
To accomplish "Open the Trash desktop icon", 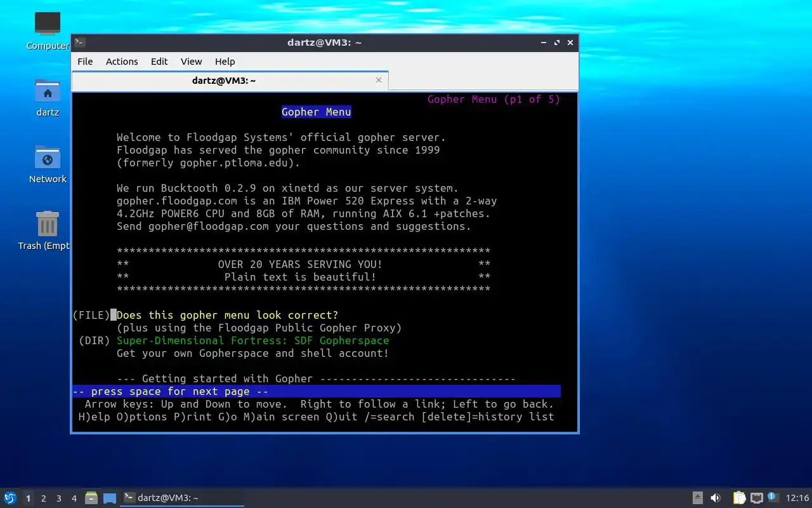I will [x=48, y=224].
